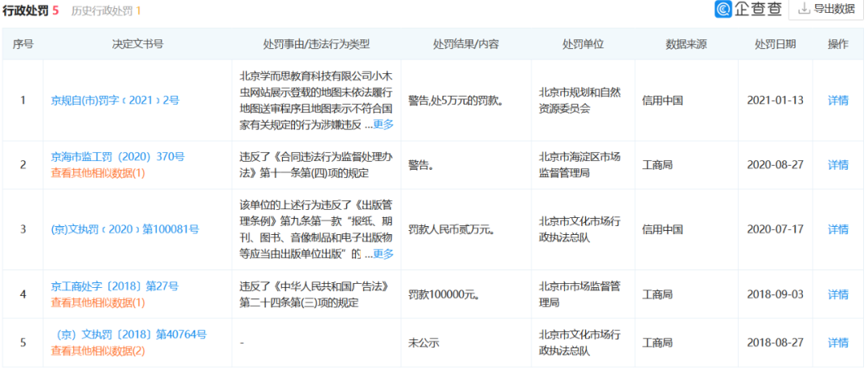Click the 处罚日期 column header
This screenshot has width=868, height=370.
point(775,44)
